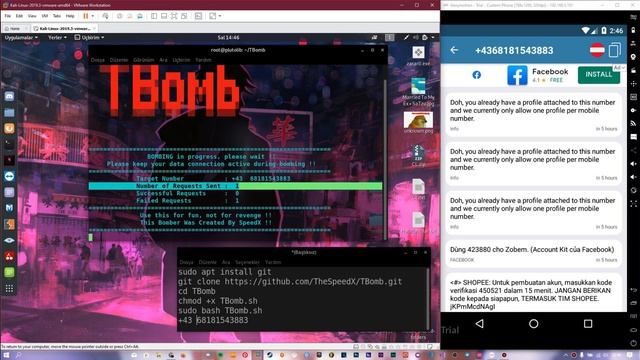Image resolution: width=640 pixels, height=360 pixels.
Task: Expand the Ad options chevron
Action: point(623,67)
